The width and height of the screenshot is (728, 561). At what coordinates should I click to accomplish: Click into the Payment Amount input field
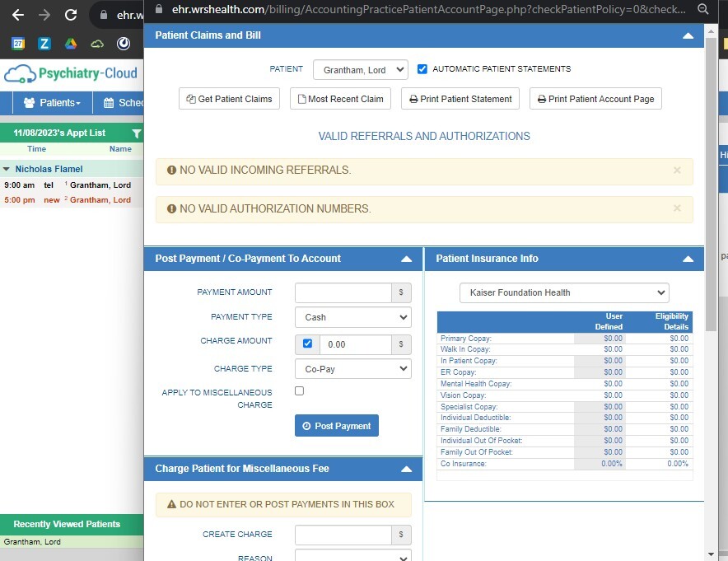(x=343, y=292)
